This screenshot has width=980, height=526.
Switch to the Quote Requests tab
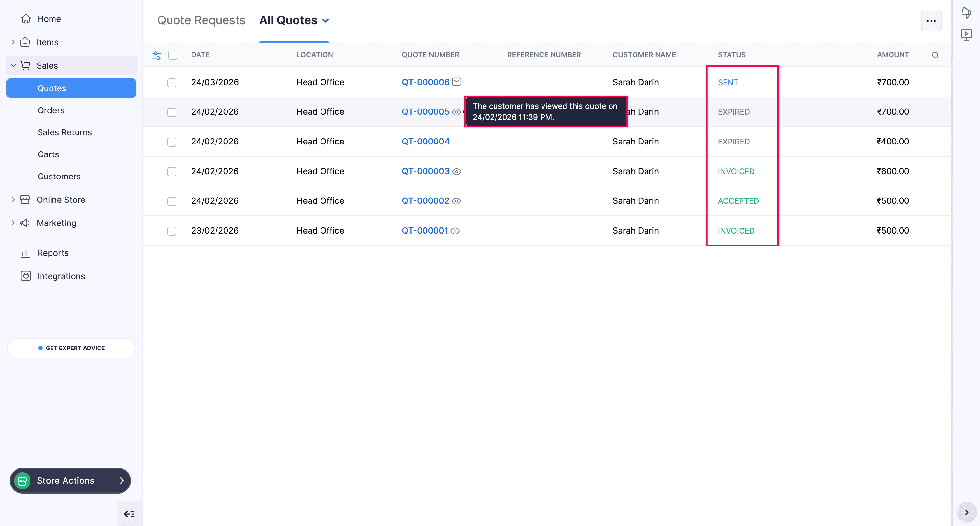[x=201, y=20]
